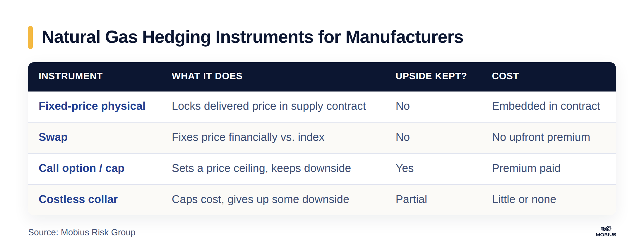Click 'Sets a price ceiling, keeps downside' cell

261,168
